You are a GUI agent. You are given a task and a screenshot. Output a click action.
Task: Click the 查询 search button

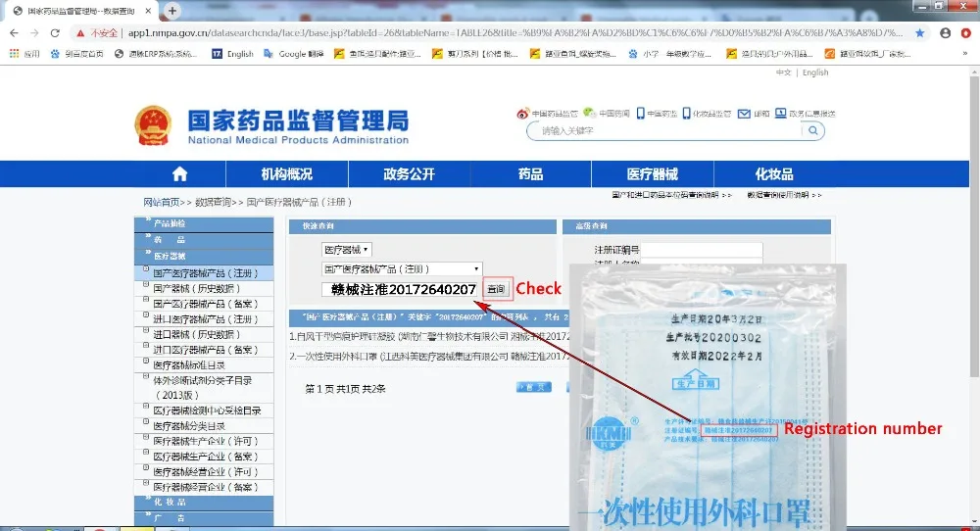pos(496,289)
